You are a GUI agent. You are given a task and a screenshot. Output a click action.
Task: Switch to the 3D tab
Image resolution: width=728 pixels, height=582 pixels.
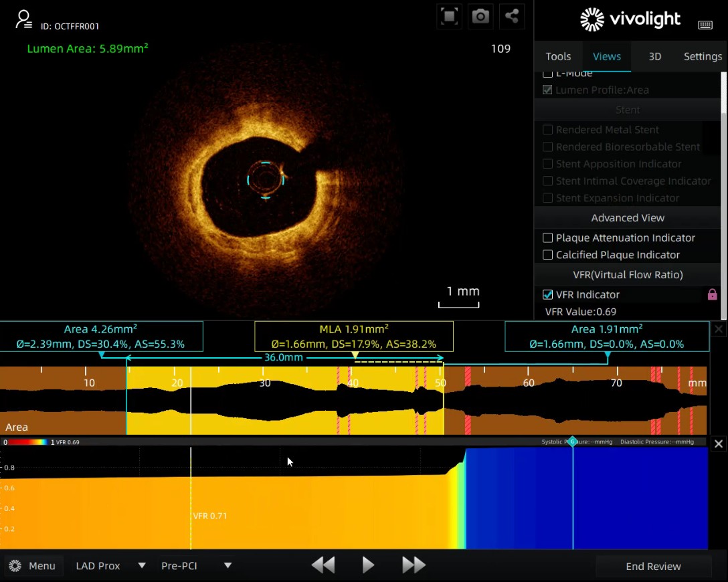pos(655,56)
